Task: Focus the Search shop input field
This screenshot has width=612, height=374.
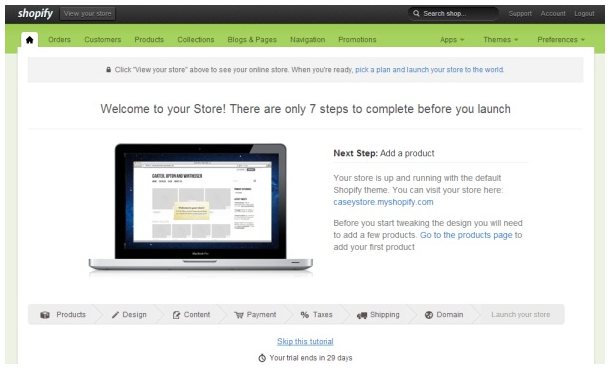Action: (x=454, y=13)
